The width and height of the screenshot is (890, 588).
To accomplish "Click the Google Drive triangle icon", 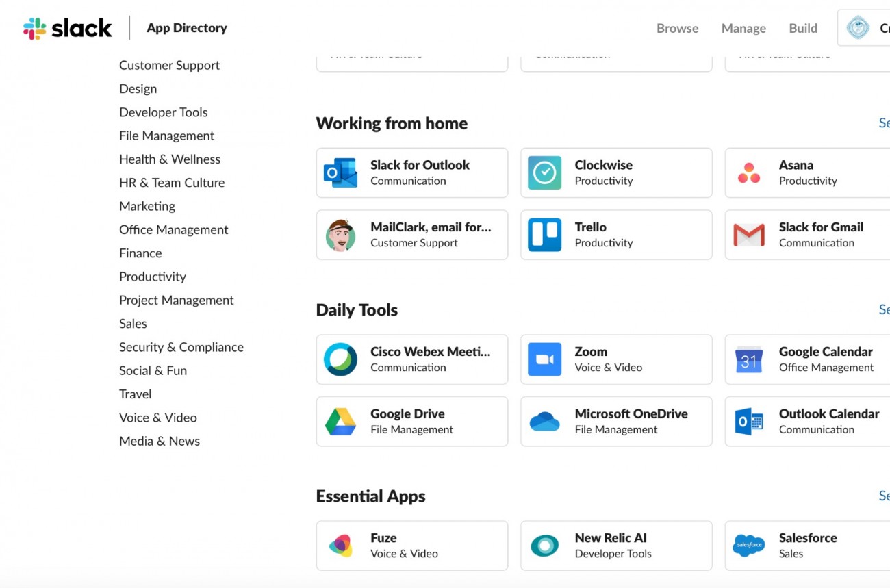I will tap(340, 422).
